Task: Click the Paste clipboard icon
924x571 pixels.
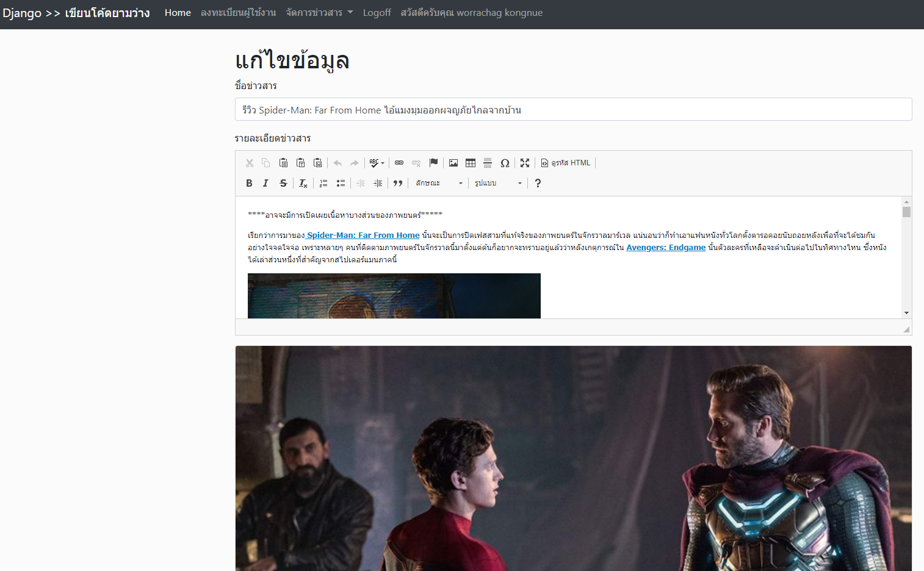Action: click(x=283, y=163)
